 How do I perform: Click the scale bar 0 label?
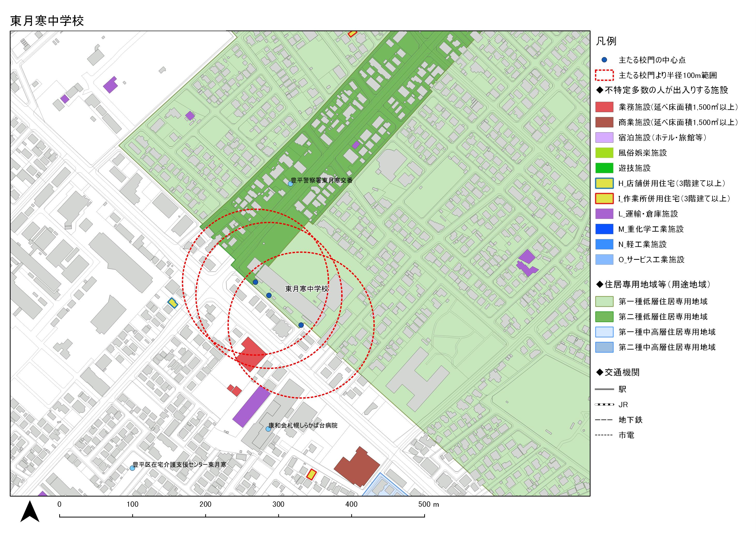[x=59, y=504]
